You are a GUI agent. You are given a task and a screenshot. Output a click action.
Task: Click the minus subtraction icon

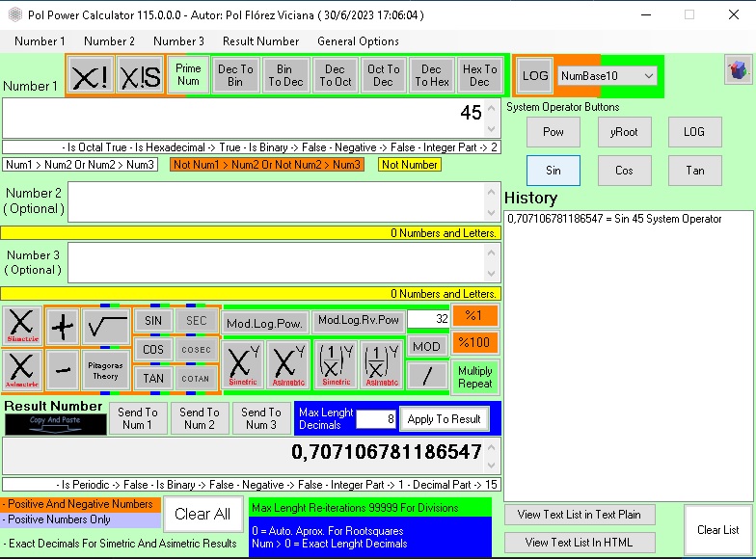pos(63,369)
